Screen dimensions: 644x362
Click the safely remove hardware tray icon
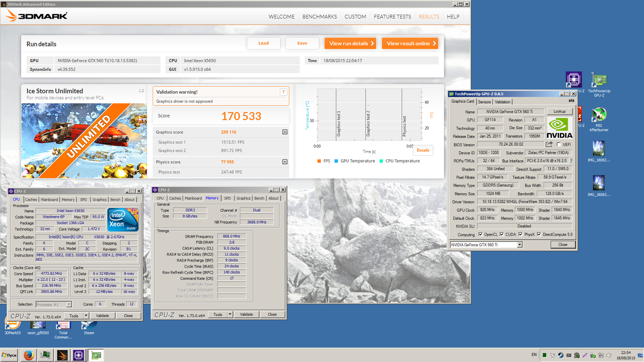[593, 355]
